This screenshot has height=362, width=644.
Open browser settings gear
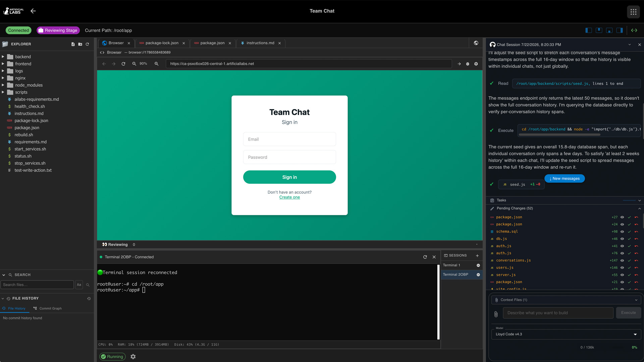pyautogui.click(x=476, y=64)
